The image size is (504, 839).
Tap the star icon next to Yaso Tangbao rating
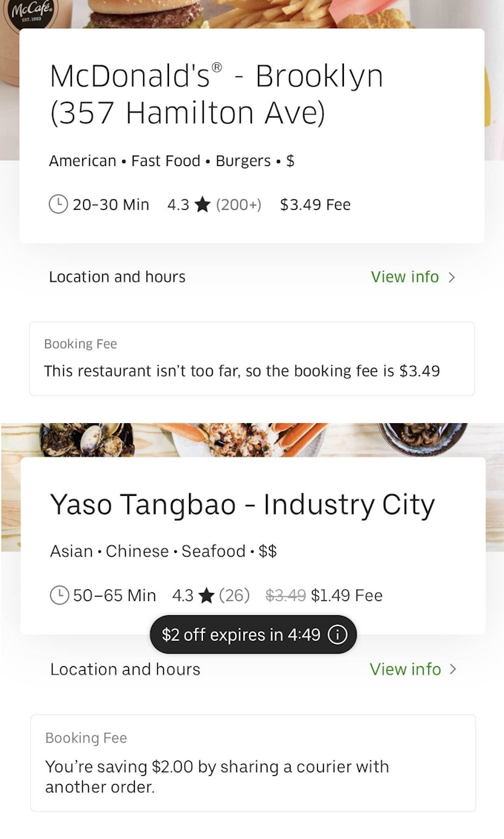click(207, 595)
